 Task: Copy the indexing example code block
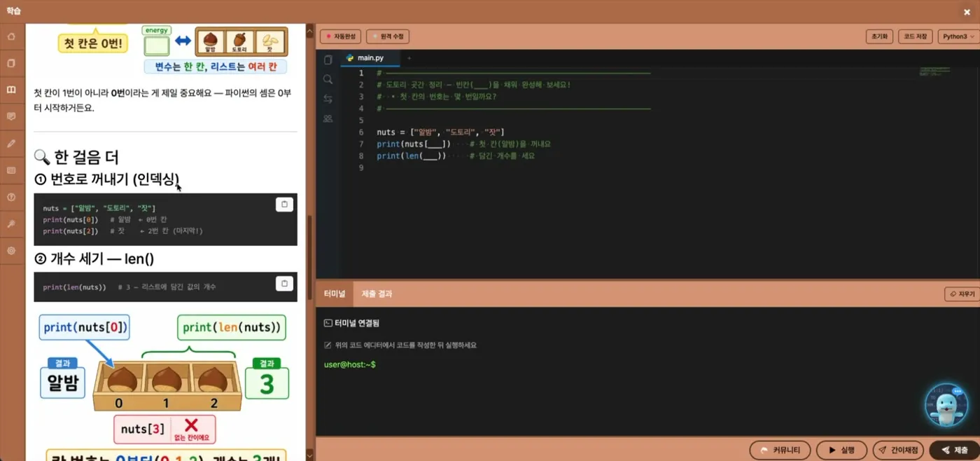pyautogui.click(x=283, y=205)
